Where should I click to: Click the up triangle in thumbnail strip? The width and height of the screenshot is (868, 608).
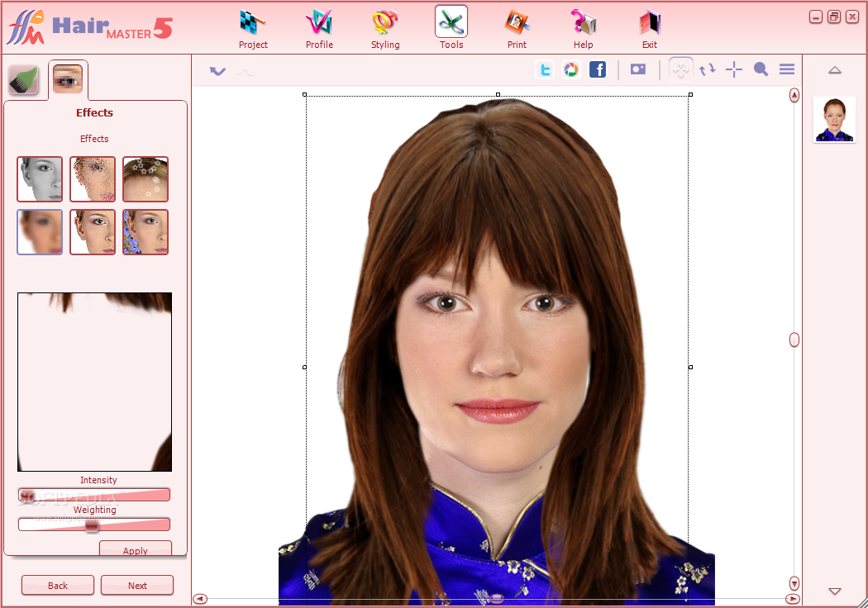(835, 70)
